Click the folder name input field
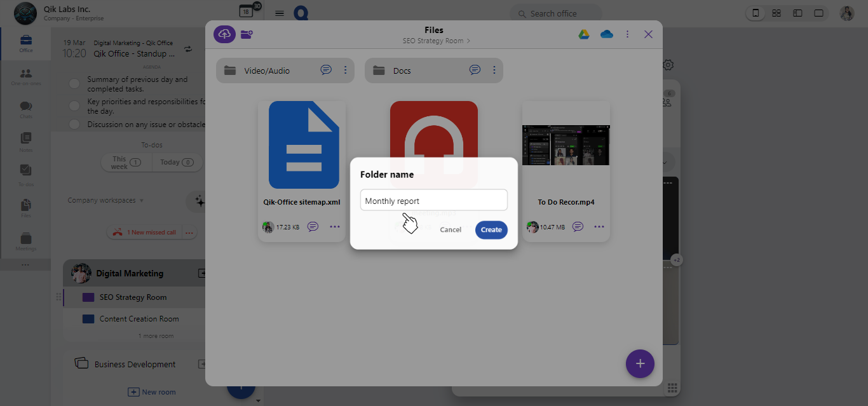The width and height of the screenshot is (868, 406). [434, 200]
